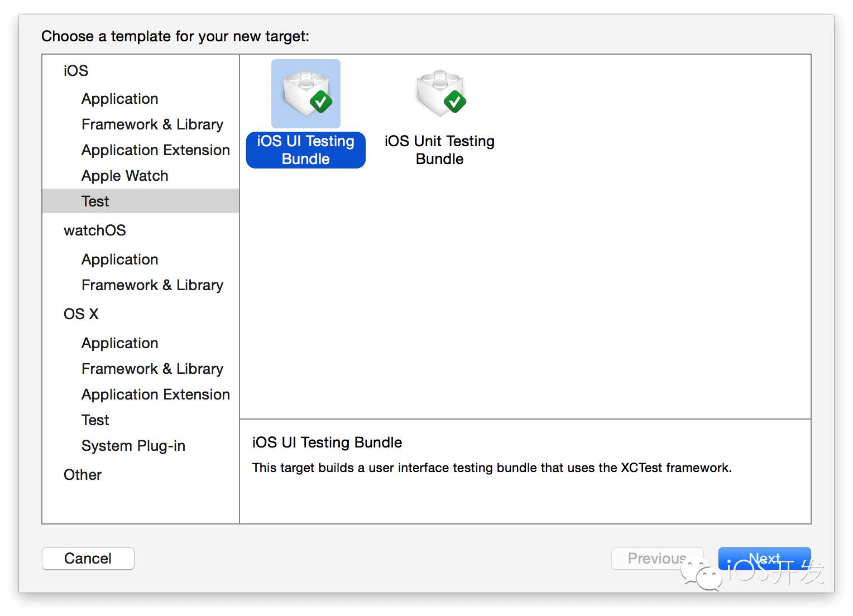Click the Cancel button
This screenshot has height=616, width=853.
click(88, 559)
